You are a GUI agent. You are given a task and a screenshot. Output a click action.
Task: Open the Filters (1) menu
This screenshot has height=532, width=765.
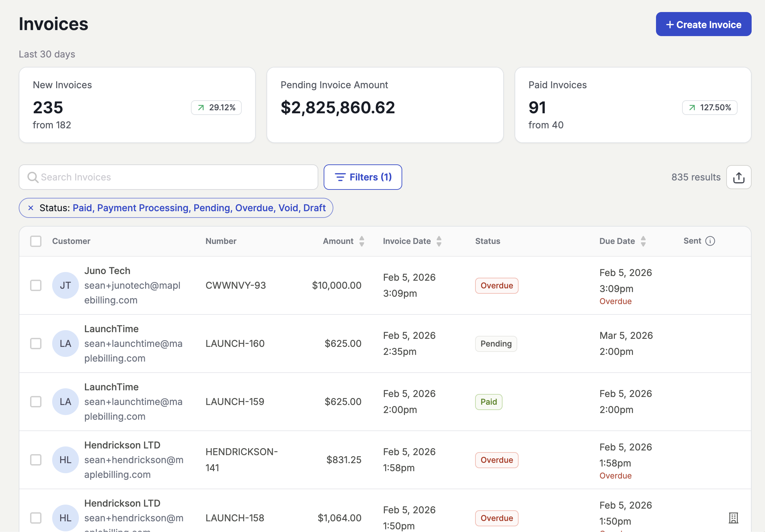[363, 177]
